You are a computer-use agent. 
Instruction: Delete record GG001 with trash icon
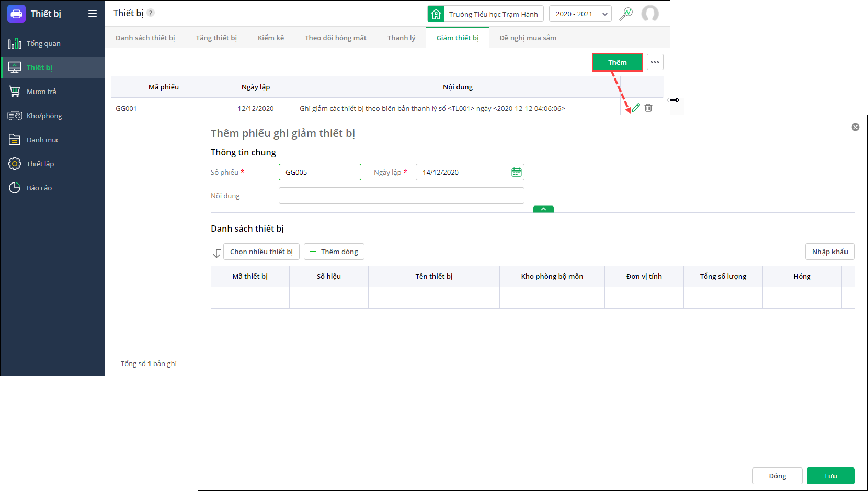point(648,108)
